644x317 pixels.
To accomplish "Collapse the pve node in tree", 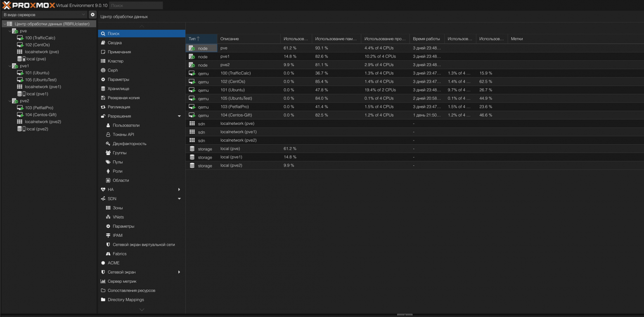I will point(9,31).
